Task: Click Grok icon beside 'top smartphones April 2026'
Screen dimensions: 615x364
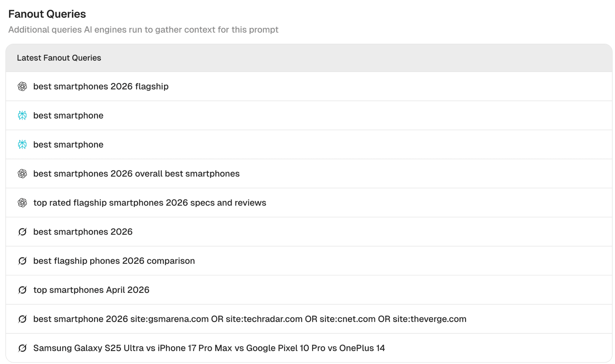Action: click(22, 290)
